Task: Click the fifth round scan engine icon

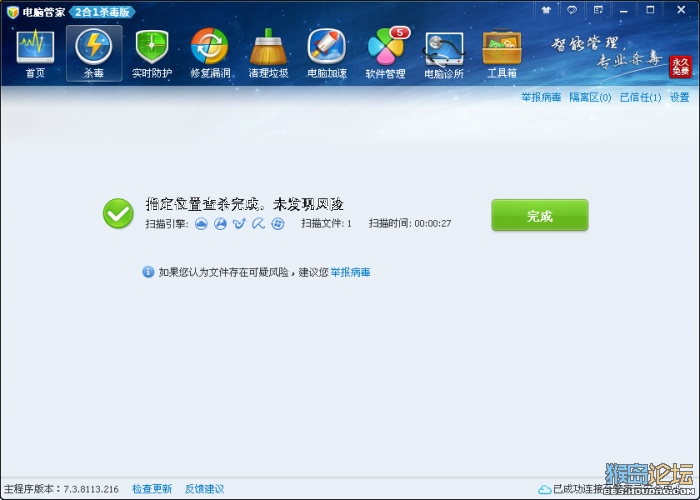Action: point(278,224)
